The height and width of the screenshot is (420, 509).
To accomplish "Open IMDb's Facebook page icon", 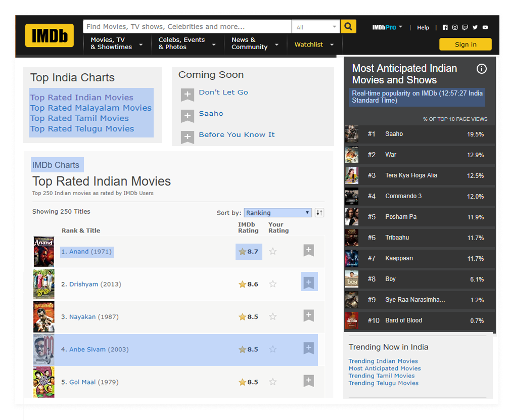I will (x=445, y=28).
